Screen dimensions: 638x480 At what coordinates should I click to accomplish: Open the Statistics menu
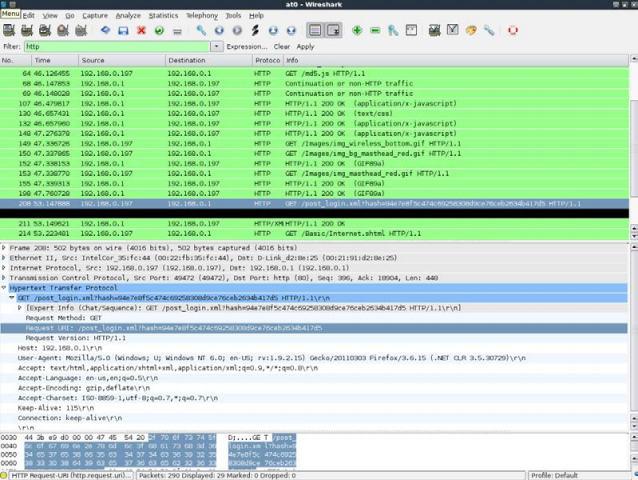(163, 15)
